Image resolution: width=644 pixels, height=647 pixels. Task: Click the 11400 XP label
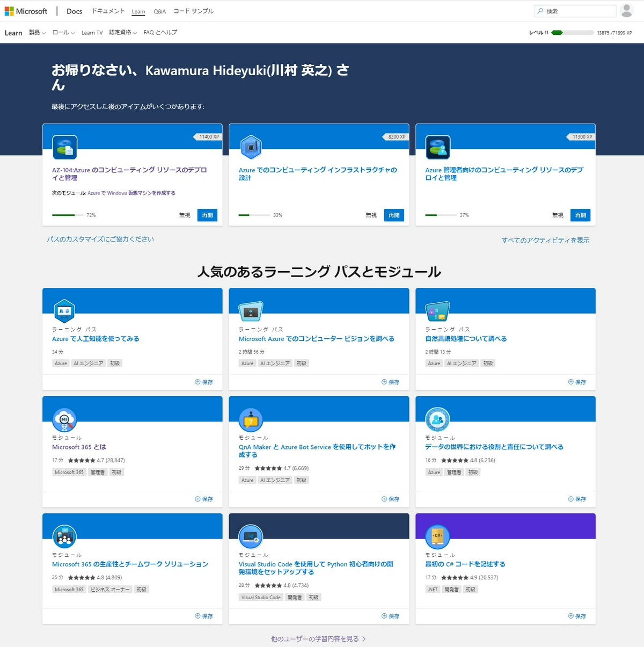tap(208, 137)
